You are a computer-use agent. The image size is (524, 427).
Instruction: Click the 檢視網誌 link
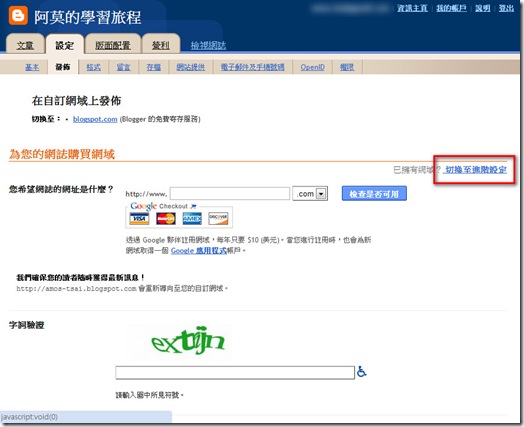tap(208, 45)
